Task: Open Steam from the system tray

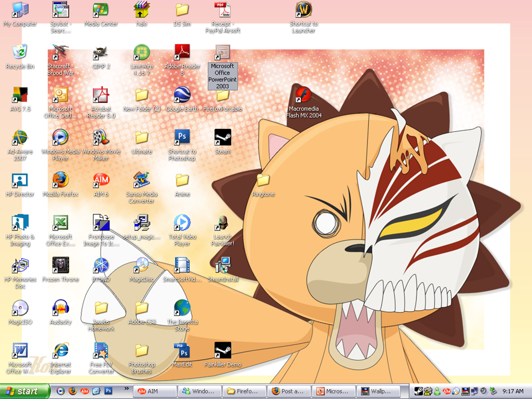Action: (418, 392)
